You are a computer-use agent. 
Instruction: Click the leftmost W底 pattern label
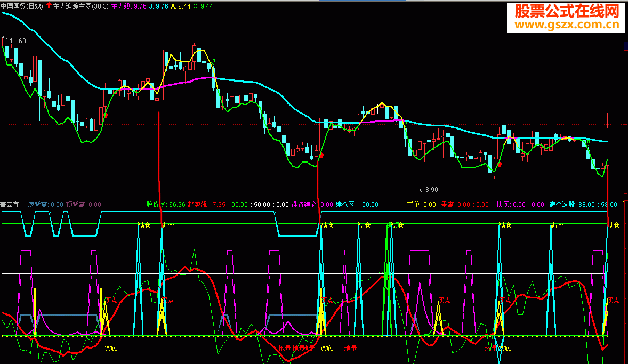[x=111, y=349]
